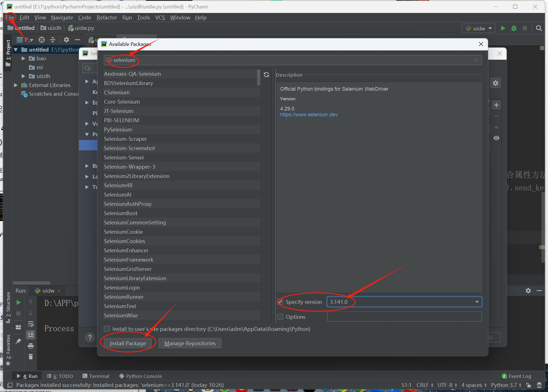Open the Refactor menu
The width and height of the screenshot is (548, 392).
click(x=107, y=17)
